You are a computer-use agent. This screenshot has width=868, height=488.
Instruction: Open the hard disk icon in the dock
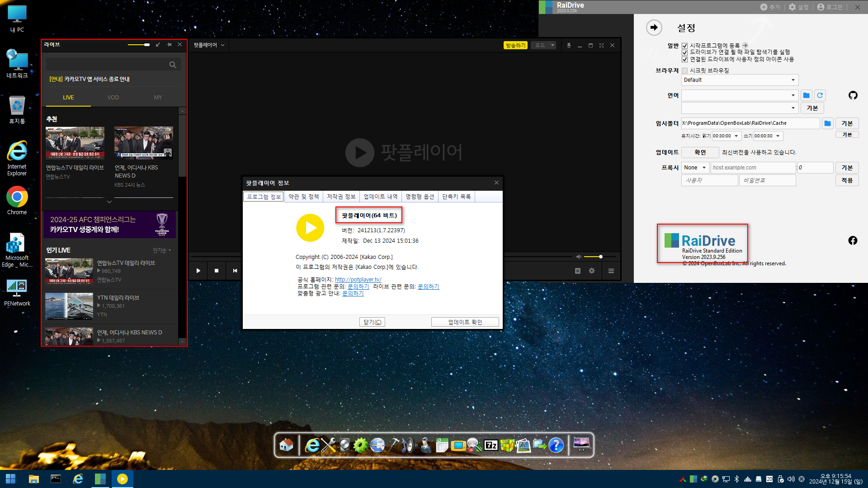(x=345, y=446)
